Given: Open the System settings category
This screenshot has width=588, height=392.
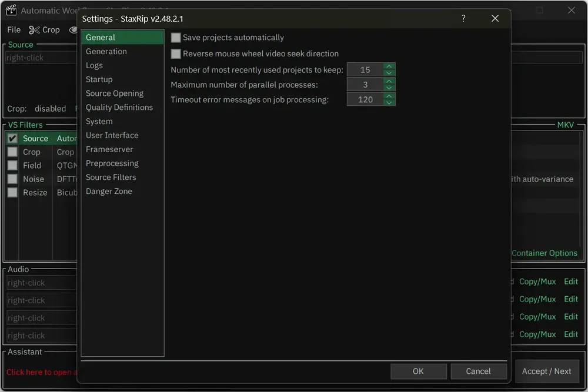Looking at the screenshot, I should coord(123,122).
